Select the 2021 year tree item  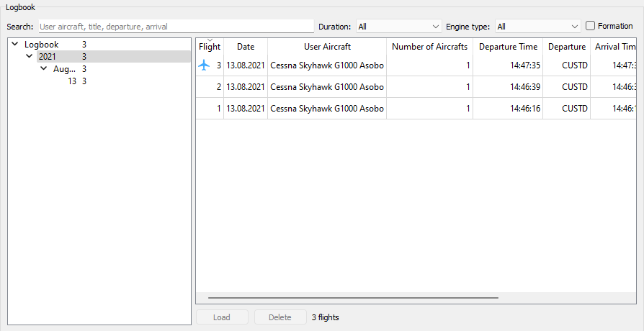click(x=48, y=57)
